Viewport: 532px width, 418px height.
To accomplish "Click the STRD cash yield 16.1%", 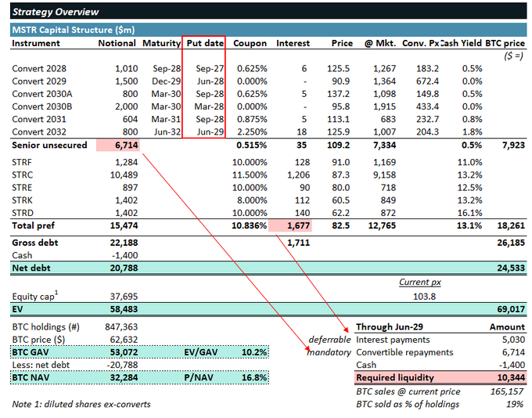I will tap(469, 213).
